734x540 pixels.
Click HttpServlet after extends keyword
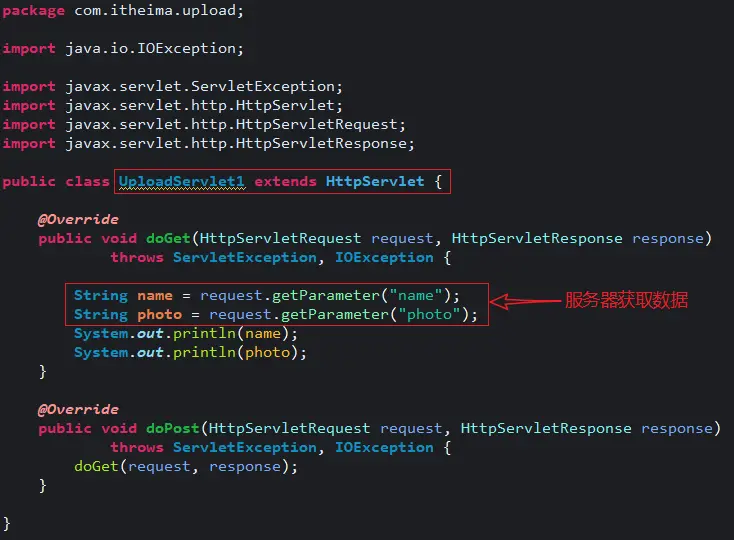375,181
